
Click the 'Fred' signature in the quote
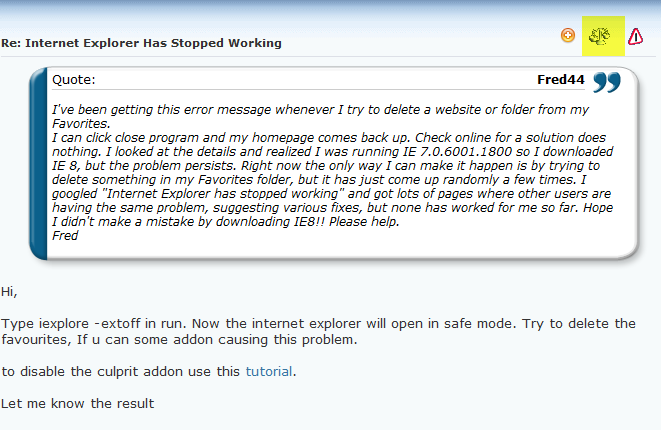(x=65, y=236)
